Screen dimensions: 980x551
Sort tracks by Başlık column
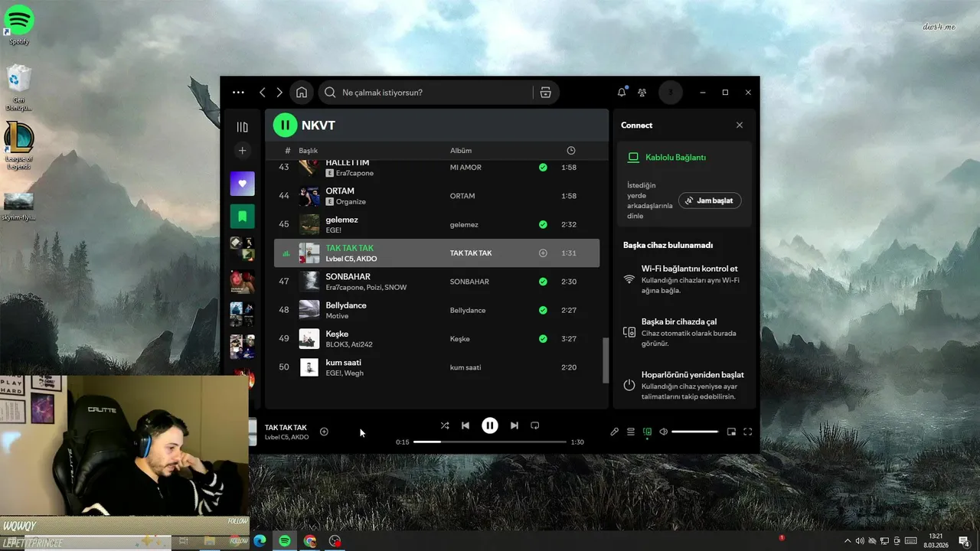tap(308, 151)
